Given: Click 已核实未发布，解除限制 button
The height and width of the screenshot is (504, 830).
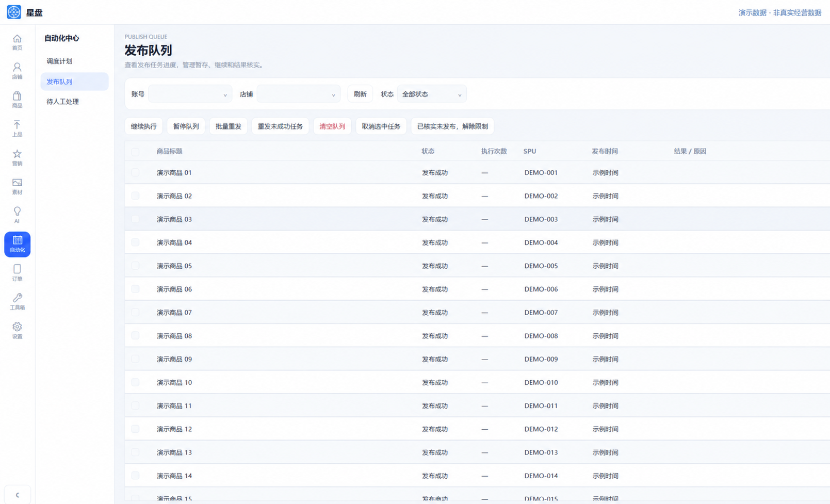Looking at the screenshot, I should (452, 126).
